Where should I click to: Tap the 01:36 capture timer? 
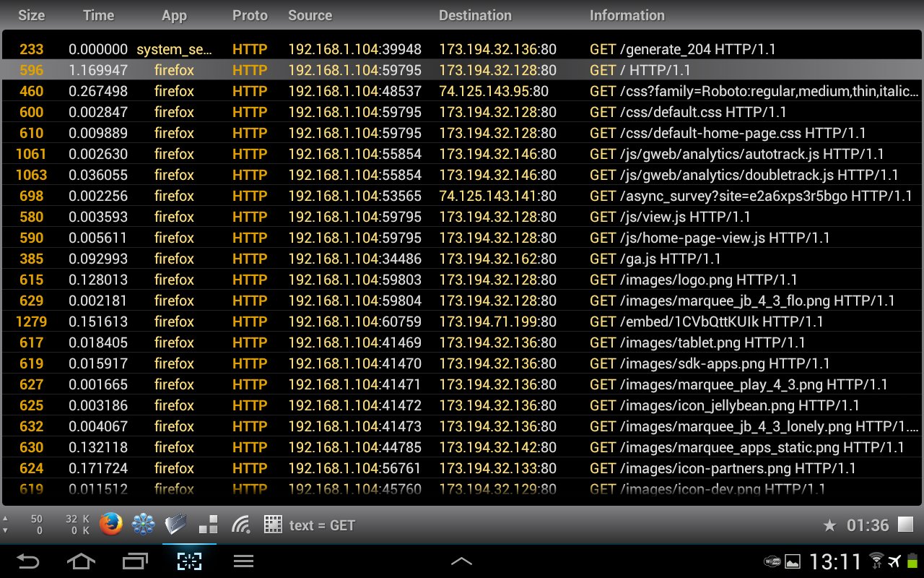click(868, 525)
